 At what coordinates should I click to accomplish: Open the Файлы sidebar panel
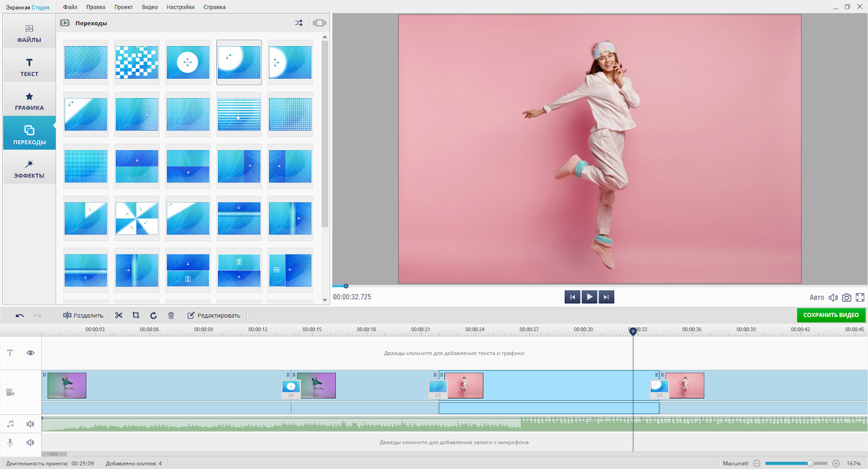click(29, 33)
